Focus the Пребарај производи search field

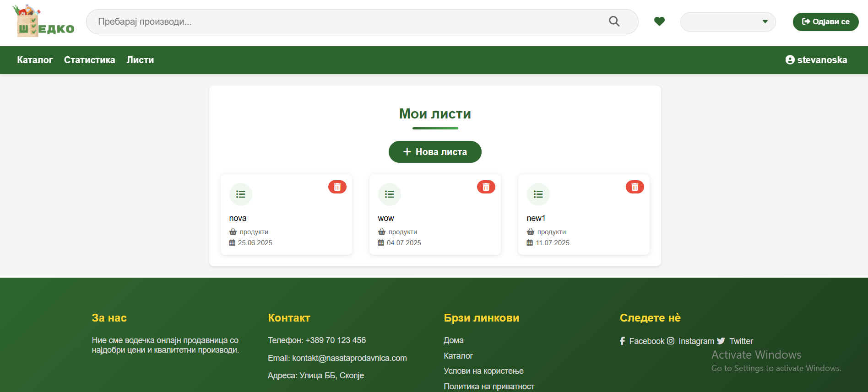348,21
